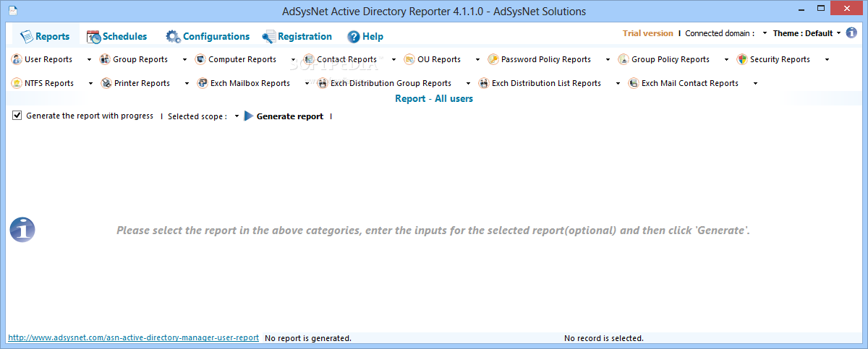The width and height of the screenshot is (868, 349).
Task: Expand the Exch Mailbox Reports dropdown arrow
Action: pos(307,83)
